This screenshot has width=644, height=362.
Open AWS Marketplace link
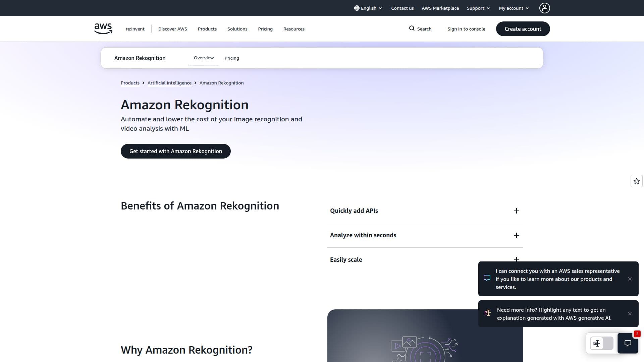coord(440,8)
